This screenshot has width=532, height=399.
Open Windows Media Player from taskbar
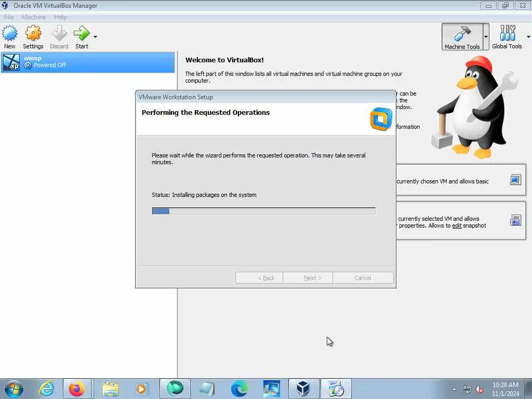tap(141, 389)
